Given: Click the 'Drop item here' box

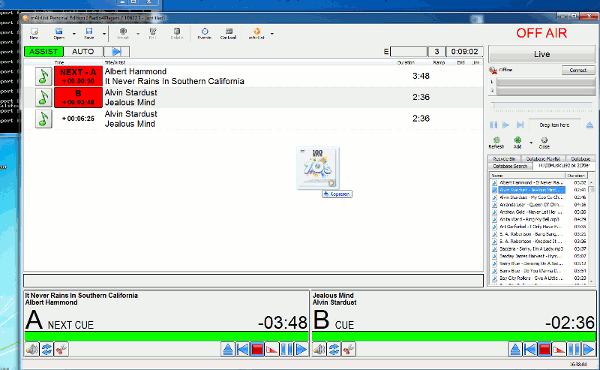Looking at the screenshot, I should [x=554, y=125].
